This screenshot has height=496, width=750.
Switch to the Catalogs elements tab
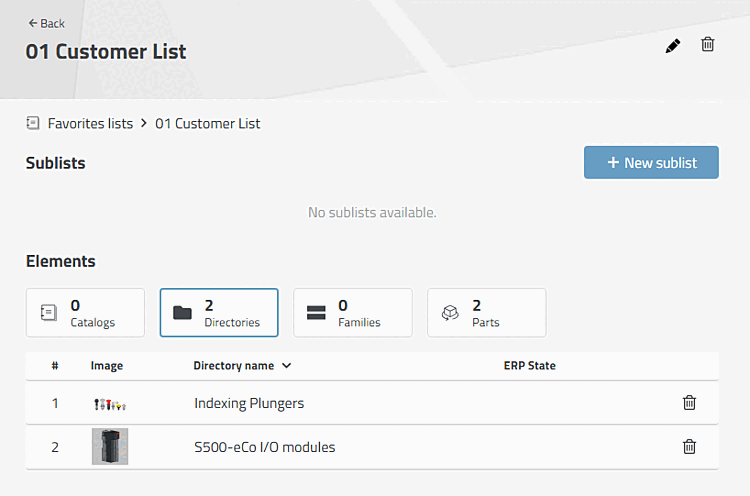click(85, 313)
